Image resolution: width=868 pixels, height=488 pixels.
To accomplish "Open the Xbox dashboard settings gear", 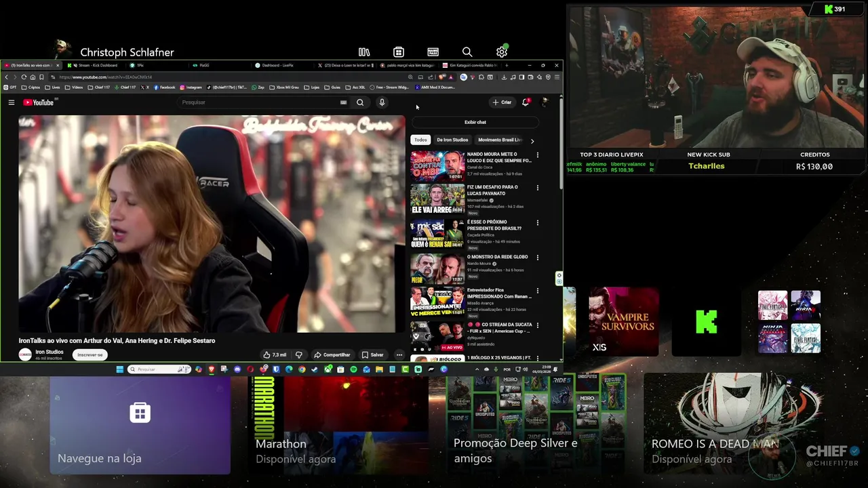I will click(501, 52).
